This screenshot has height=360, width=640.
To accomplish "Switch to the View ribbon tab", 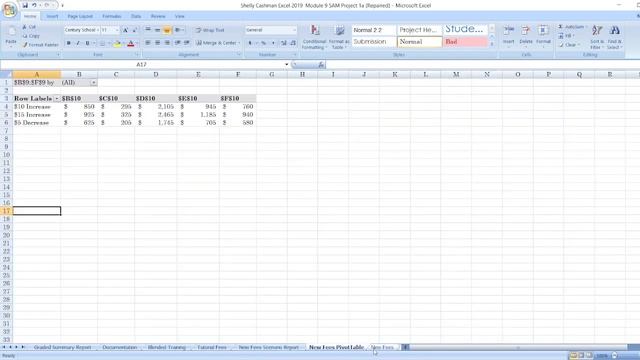I will (180, 16).
